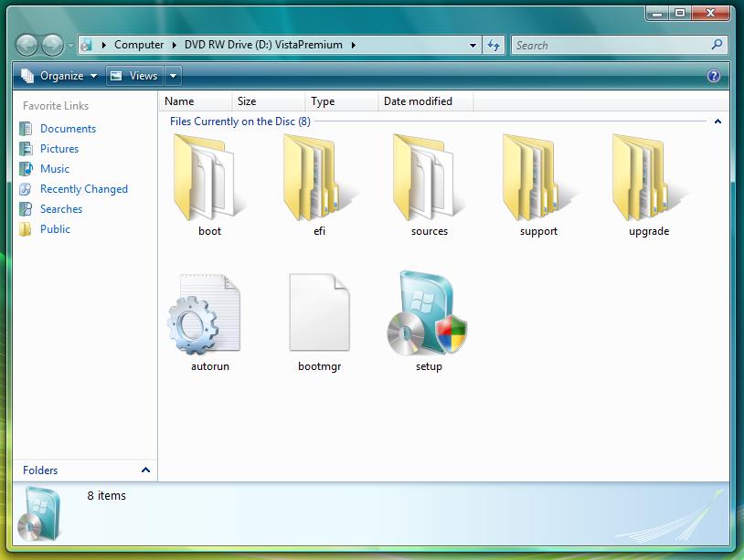Open the Pictures favorite link
744x560 pixels.
click(59, 149)
